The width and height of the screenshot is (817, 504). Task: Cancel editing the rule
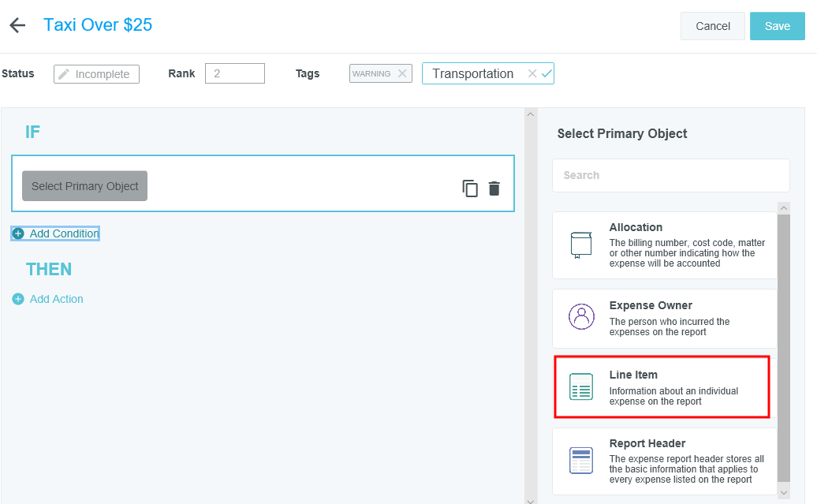pos(712,26)
